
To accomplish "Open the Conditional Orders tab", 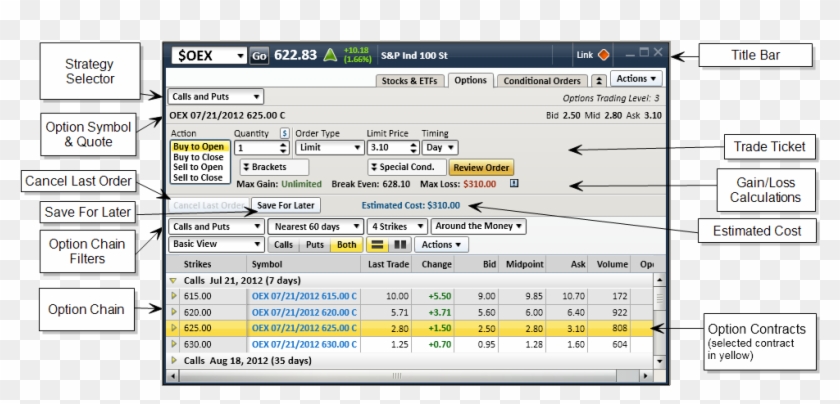I will 542,81.
